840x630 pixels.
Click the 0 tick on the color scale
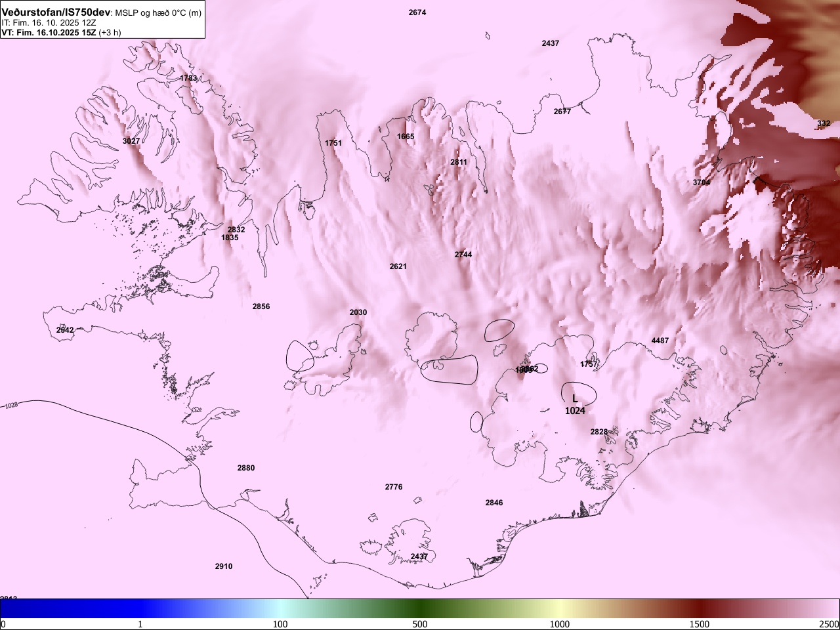coord(3,624)
